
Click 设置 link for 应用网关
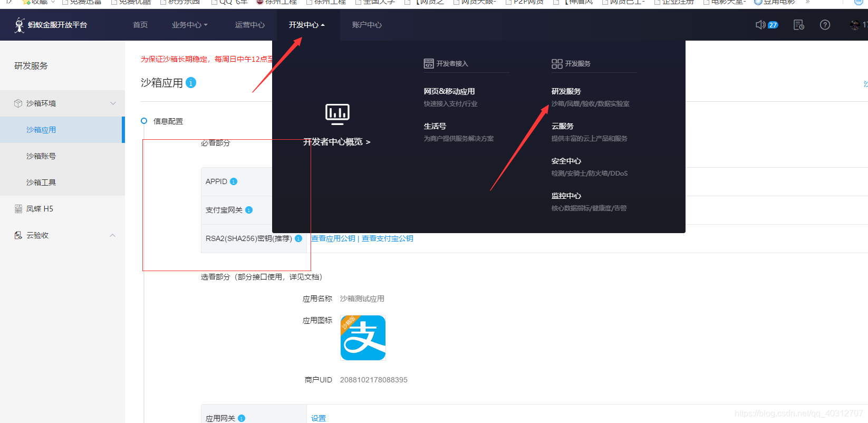point(319,418)
